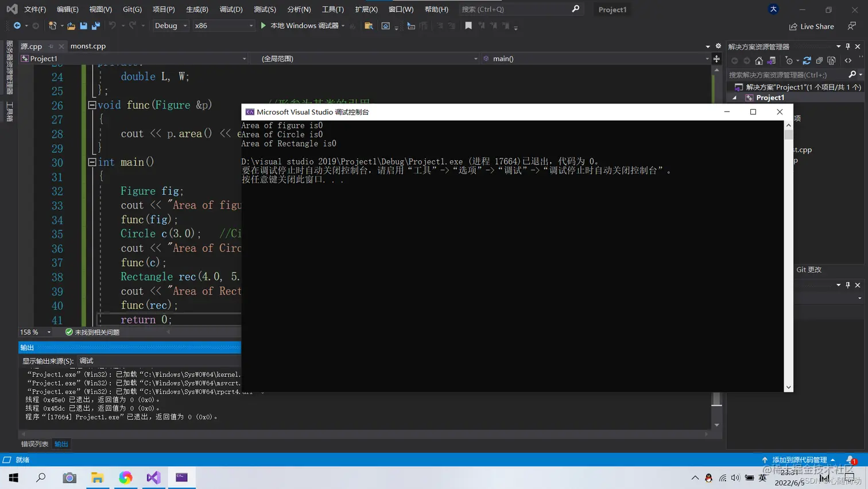
Task: Switch to the 错误列表 tab
Action: pos(35,444)
